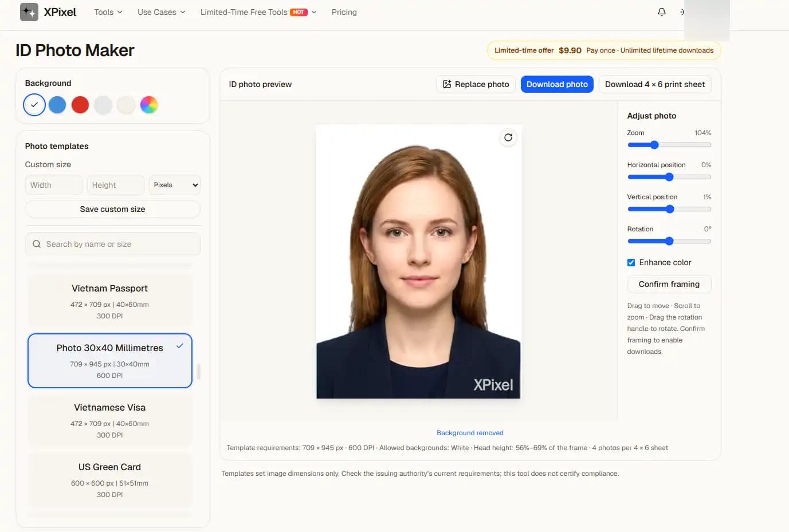Select the Photo 30x40 Millimetres template

point(110,361)
